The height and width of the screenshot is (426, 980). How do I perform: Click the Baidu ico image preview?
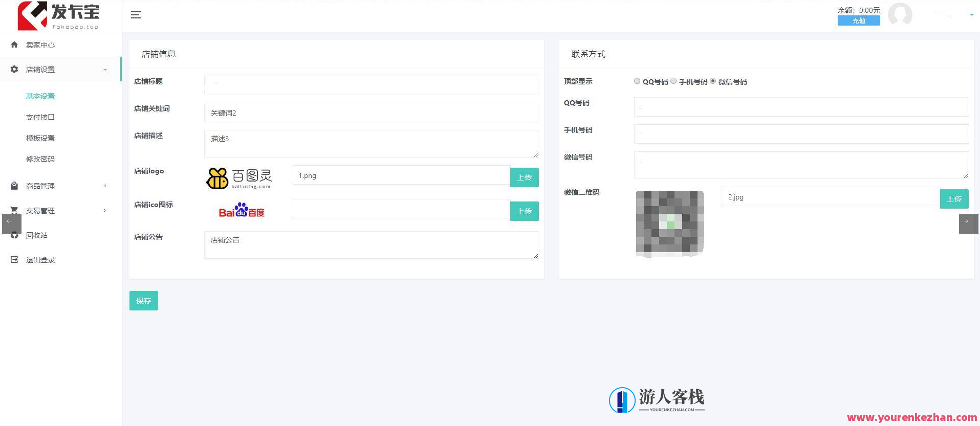click(x=242, y=210)
